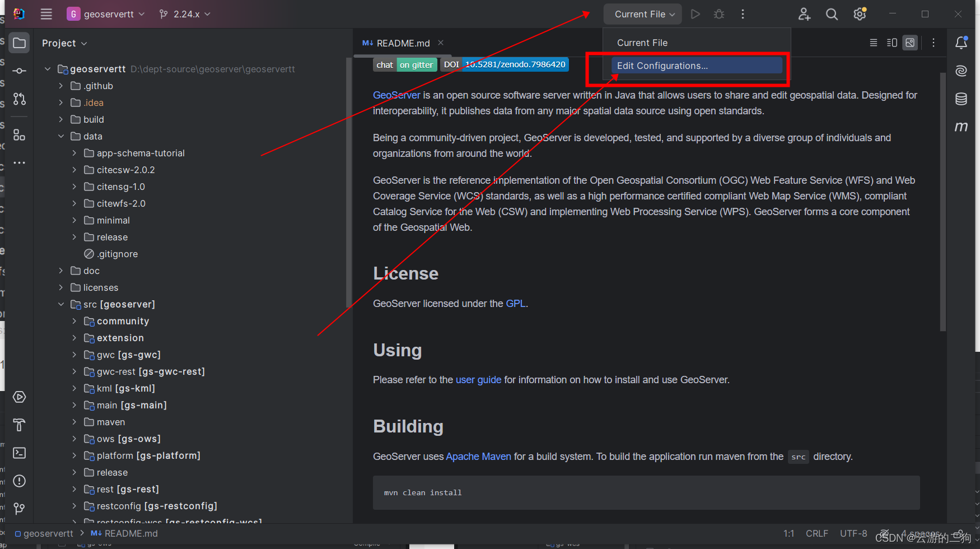Viewport: 980px width, 549px height.
Task: Click the geoservertt breadcrumb in status bar
Action: 44,533
